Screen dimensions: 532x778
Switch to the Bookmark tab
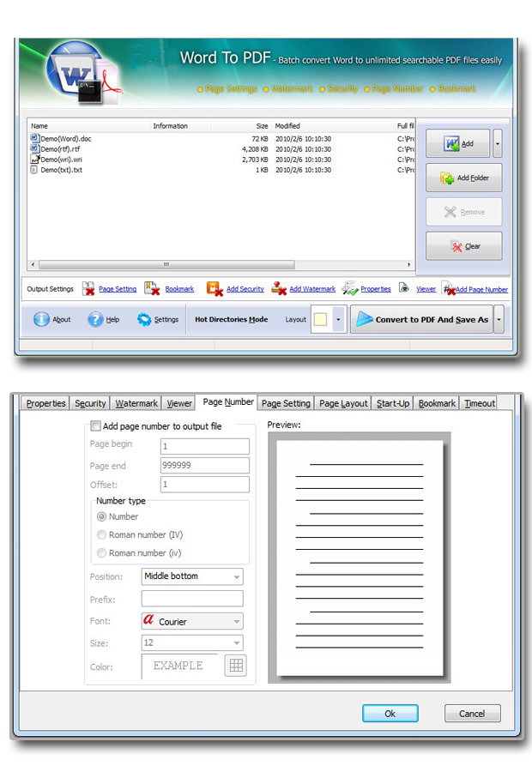click(x=437, y=403)
